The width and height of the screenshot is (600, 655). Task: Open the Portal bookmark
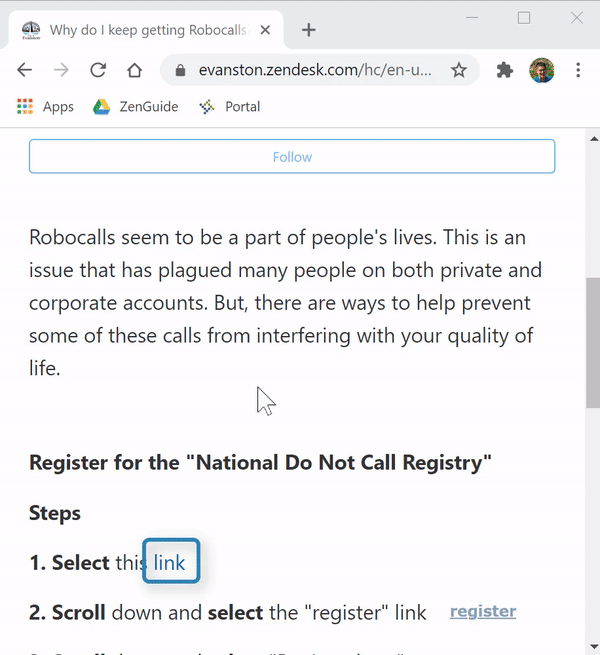(x=229, y=107)
